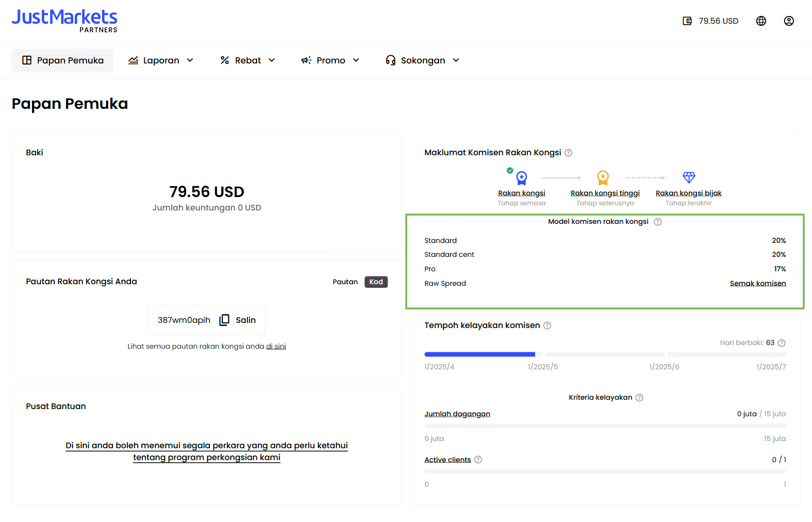Open the Rebat menu
This screenshot has width=812, height=522.
248,60
